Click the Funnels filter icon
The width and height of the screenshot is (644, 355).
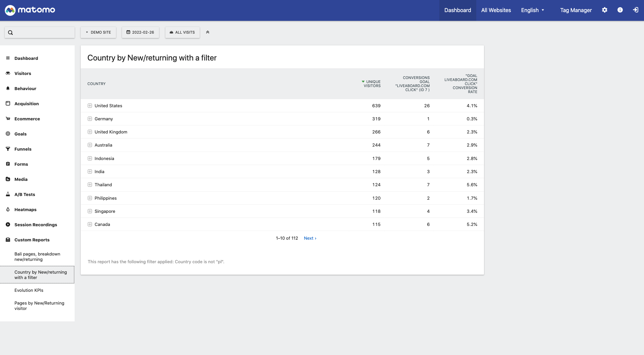(8, 149)
